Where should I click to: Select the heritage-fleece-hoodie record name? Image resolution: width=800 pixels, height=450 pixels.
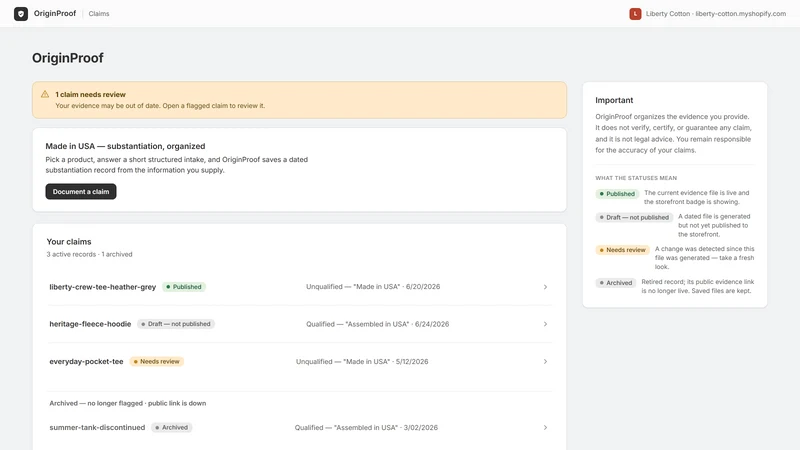[x=90, y=324]
